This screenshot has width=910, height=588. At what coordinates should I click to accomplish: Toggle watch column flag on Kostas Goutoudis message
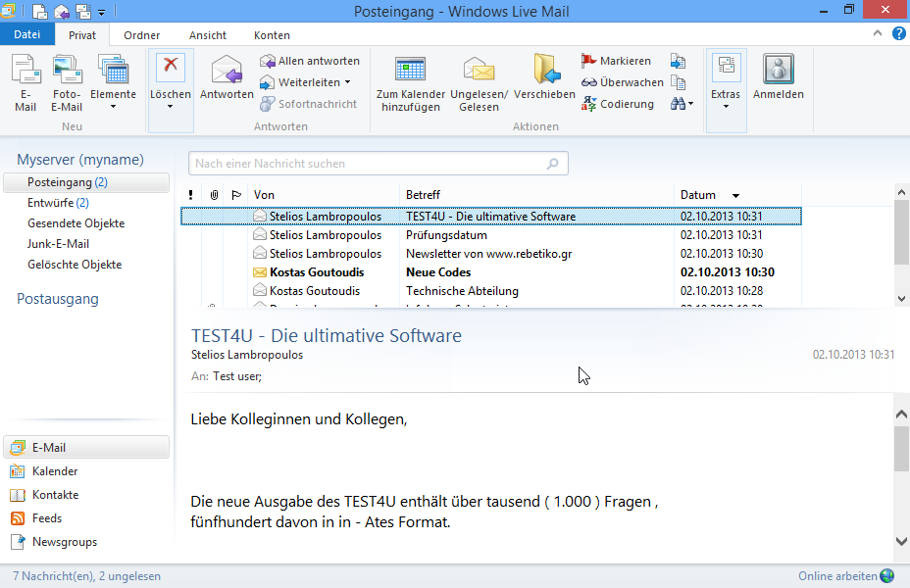click(237, 271)
